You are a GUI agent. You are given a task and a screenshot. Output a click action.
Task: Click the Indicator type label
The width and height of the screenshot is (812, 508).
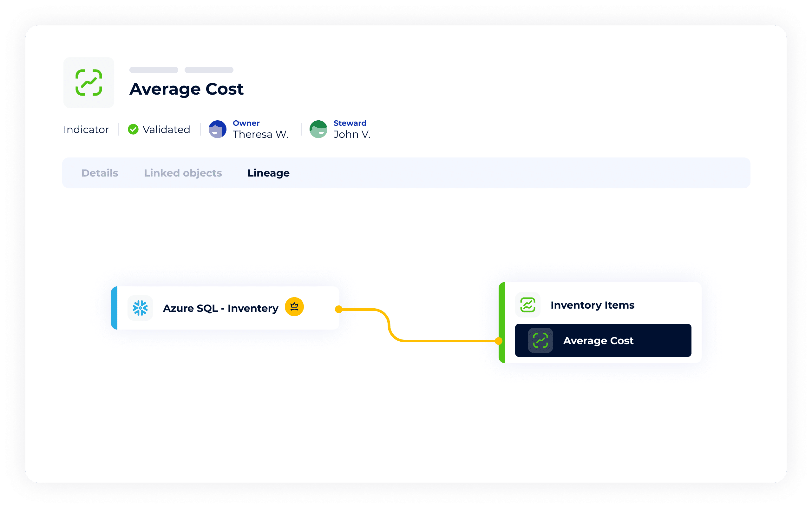(x=86, y=130)
